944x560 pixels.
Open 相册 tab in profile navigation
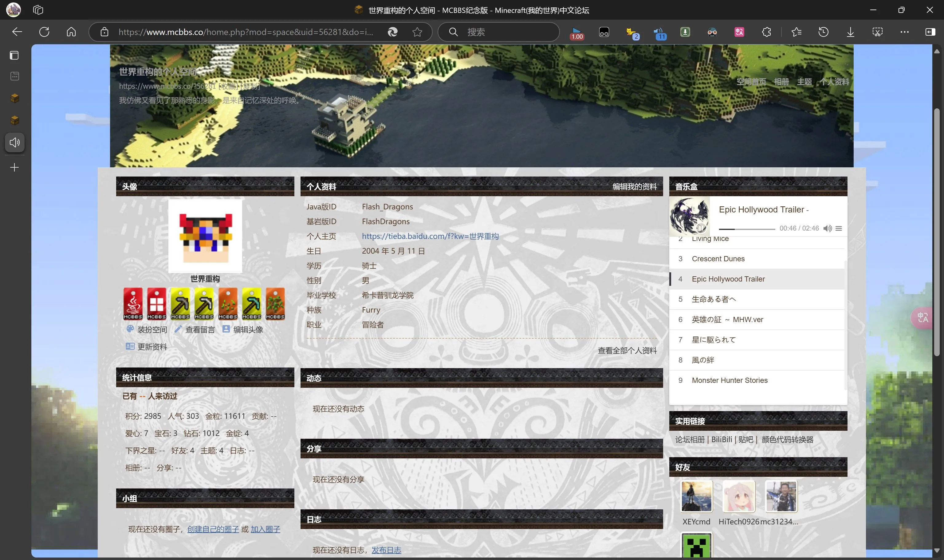[781, 81]
